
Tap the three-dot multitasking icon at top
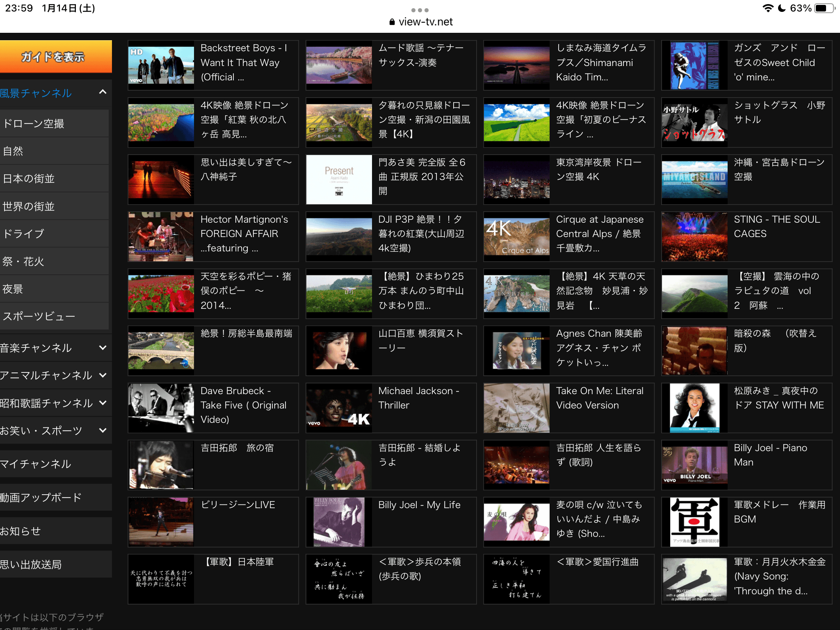(420, 10)
